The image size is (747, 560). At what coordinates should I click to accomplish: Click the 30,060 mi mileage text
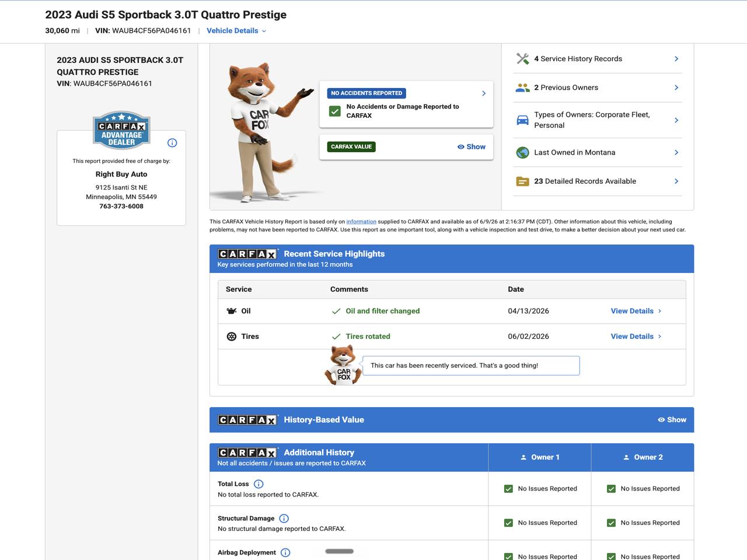[62, 31]
